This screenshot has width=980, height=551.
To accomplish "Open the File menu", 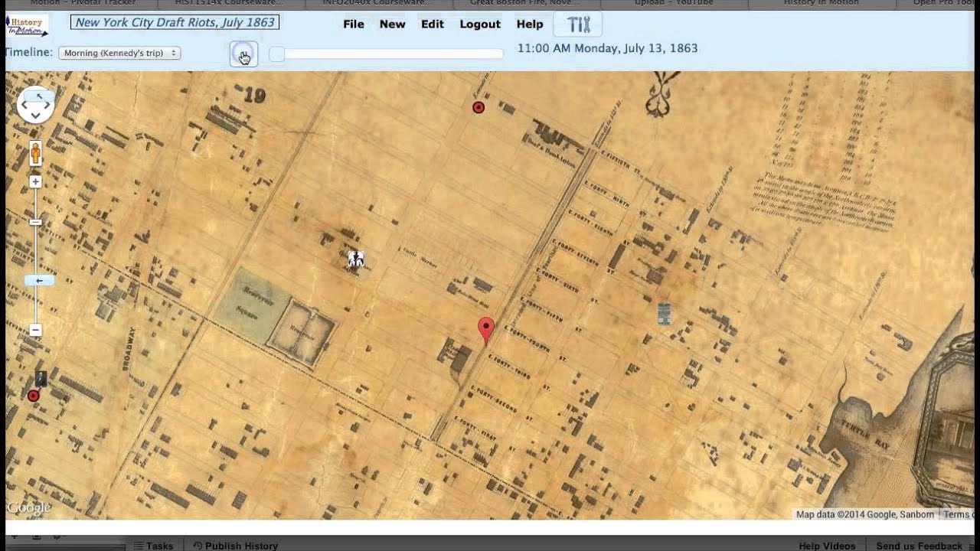I will pyautogui.click(x=354, y=24).
